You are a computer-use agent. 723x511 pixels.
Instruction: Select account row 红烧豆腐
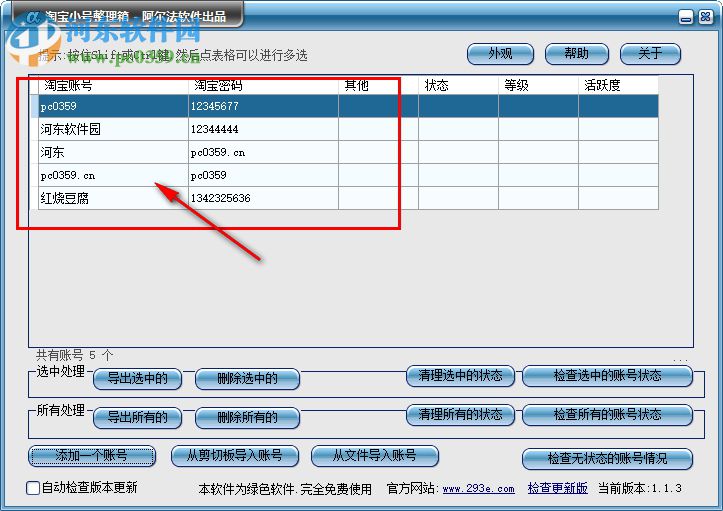[x=348, y=198]
